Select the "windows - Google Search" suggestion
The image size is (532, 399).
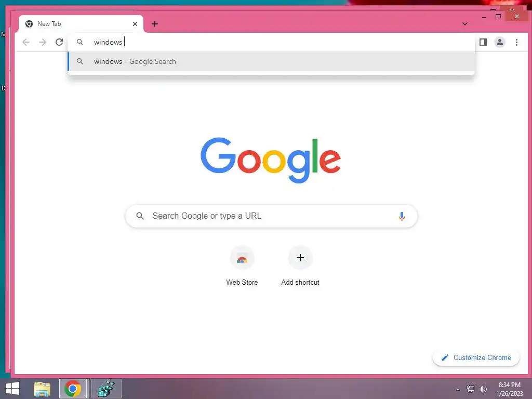[x=271, y=61]
